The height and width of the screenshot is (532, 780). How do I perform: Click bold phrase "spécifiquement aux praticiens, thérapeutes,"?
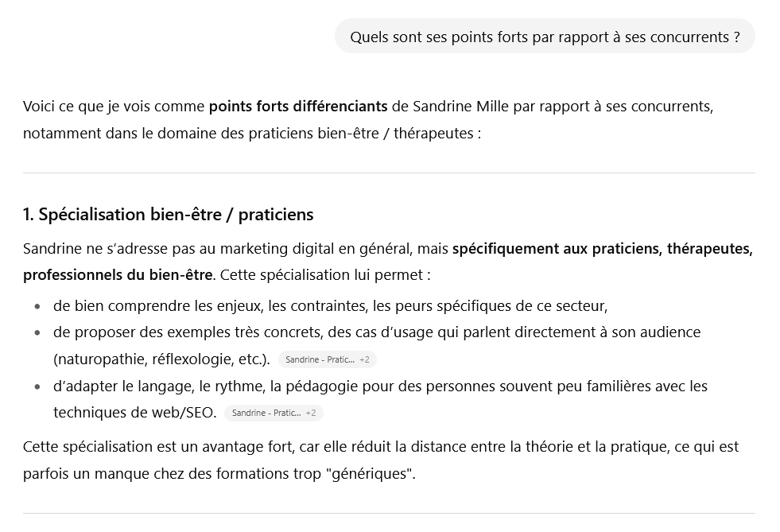[602, 249]
